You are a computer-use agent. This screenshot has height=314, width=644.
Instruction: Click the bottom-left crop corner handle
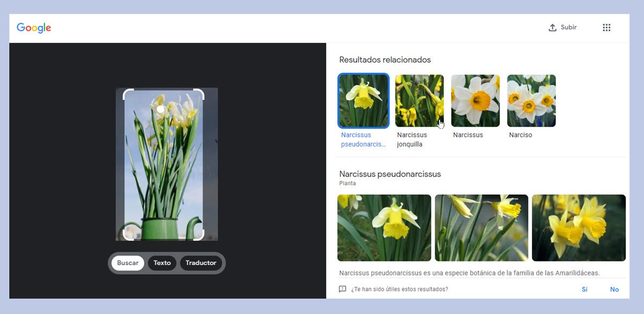click(x=128, y=235)
